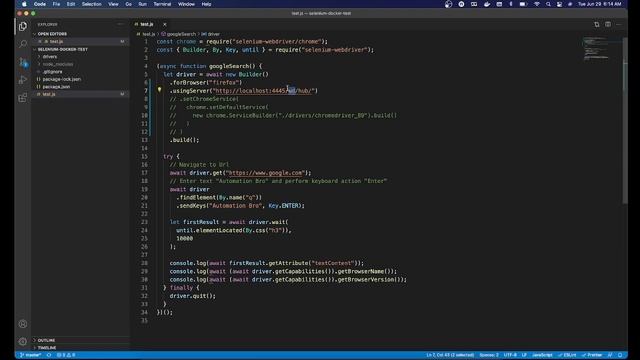Click the master branch indicator in status bar
This screenshot has height=360, width=640.
pyautogui.click(x=31, y=355)
